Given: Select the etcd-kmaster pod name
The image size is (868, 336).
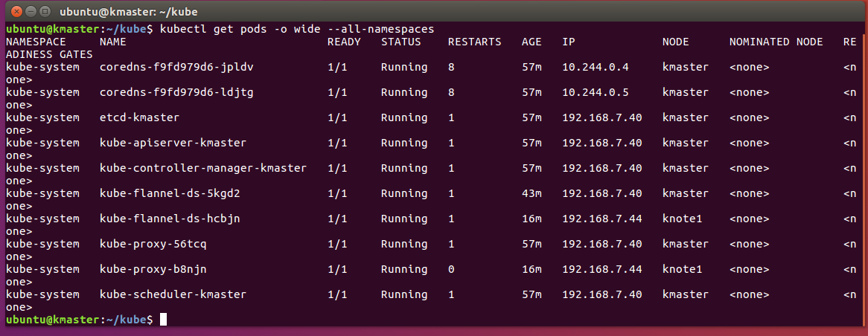Looking at the screenshot, I should point(139,117).
